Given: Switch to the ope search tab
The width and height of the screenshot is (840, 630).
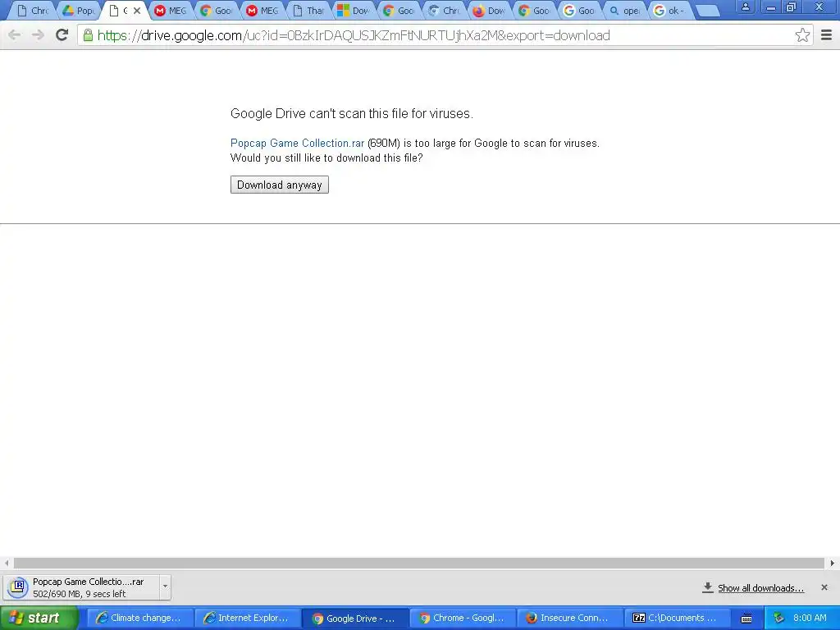Looking at the screenshot, I should (624, 11).
